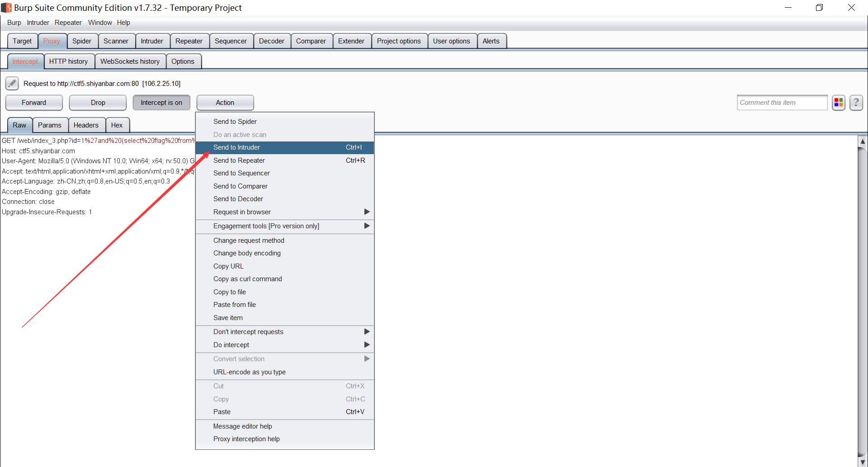Click the Host: ctf5.shiyanbar.com header line
The height and width of the screenshot is (467, 868).
(x=38, y=151)
